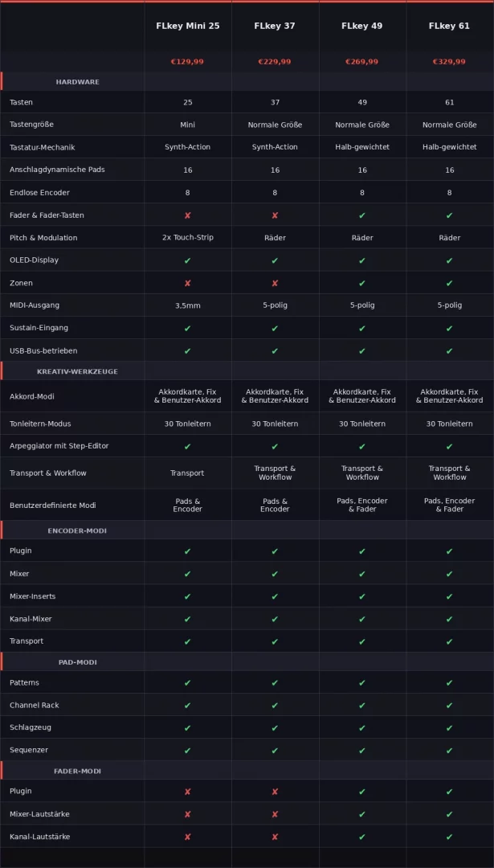Click the Kanal-Lautstärke red cross under FLkey Mini 25
The height and width of the screenshot is (868, 494).
[x=187, y=837]
